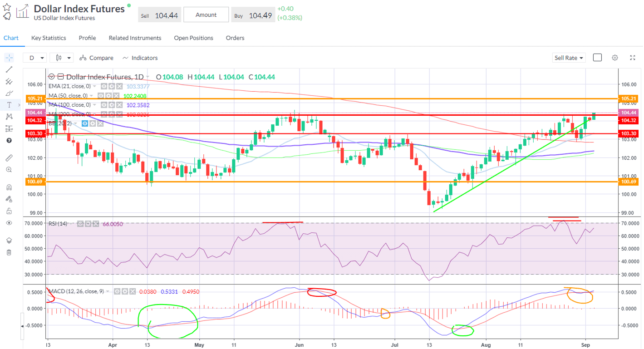Remove the EMA (21, close, 0) indicator
Image resolution: width=644 pixels, height=349 pixels.
pyautogui.click(x=119, y=86)
